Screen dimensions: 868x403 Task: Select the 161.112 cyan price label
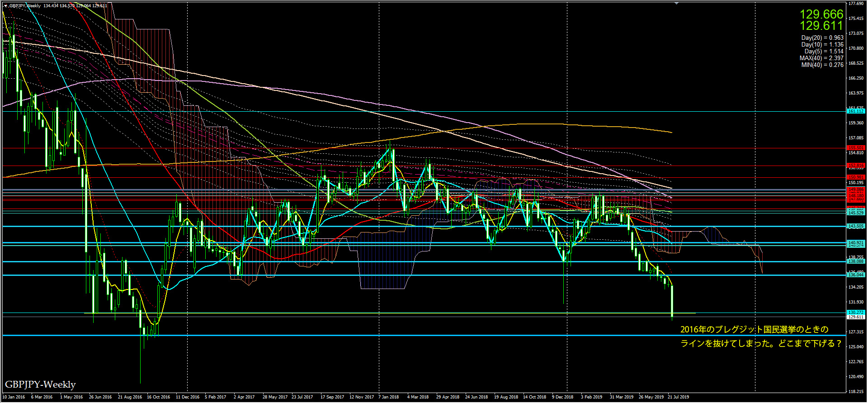pyautogui.click(x=856, y=111)
